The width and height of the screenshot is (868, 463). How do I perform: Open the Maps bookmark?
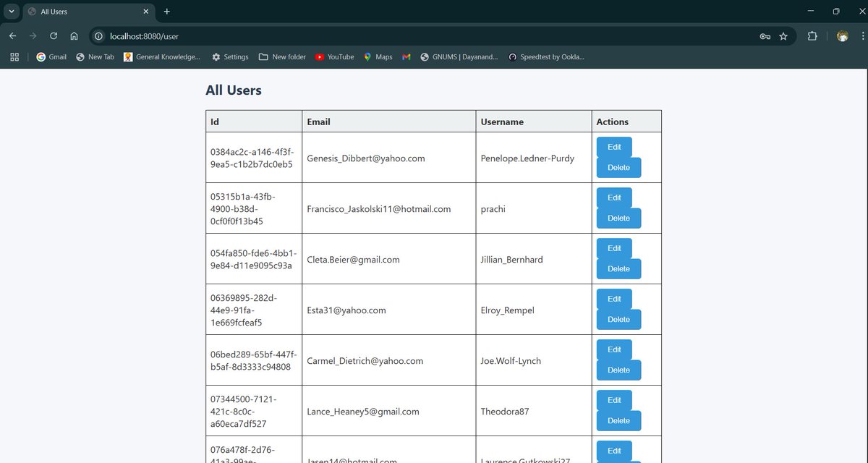[x=378, y=56]
